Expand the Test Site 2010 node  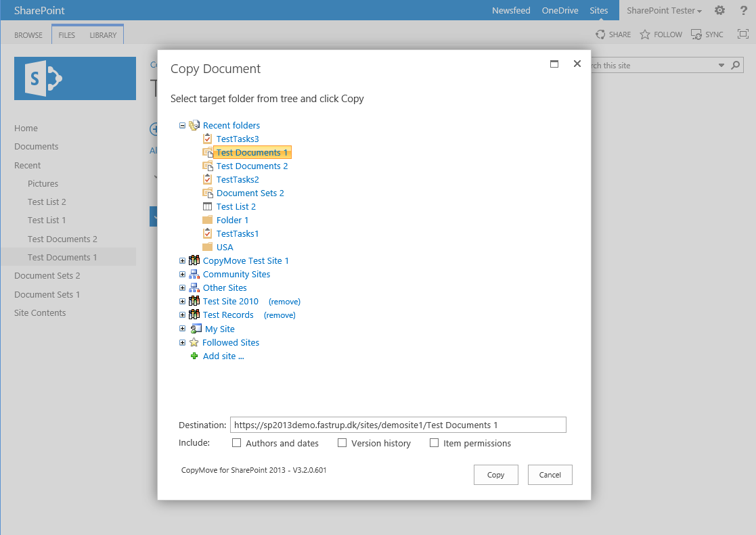pos(182,301)
